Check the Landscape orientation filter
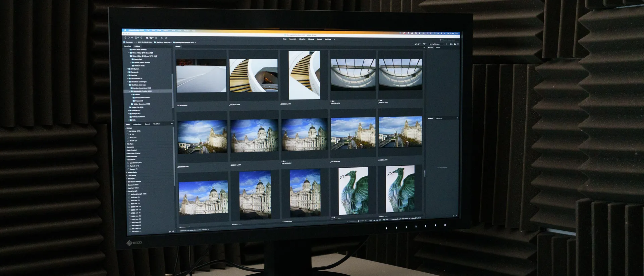The image size is (644, 276). (128, 163)
